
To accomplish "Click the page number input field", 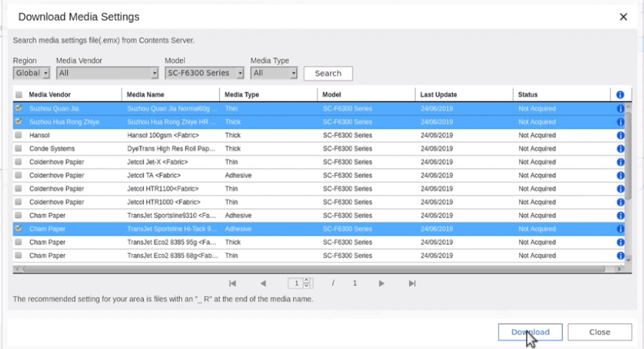I will click(296, 283).
